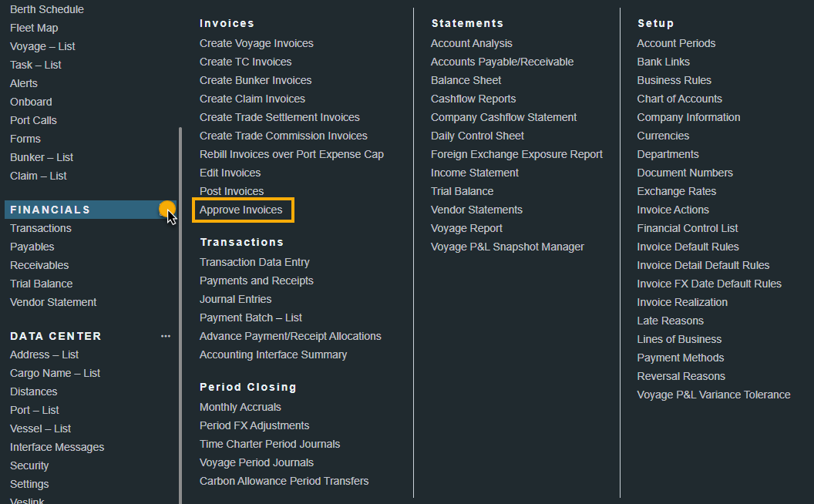Image resolution: width=814 pixels, height=504 pixels.
Task: Open Foreign Exchange Exposure Report
Action: coord(516,154)
